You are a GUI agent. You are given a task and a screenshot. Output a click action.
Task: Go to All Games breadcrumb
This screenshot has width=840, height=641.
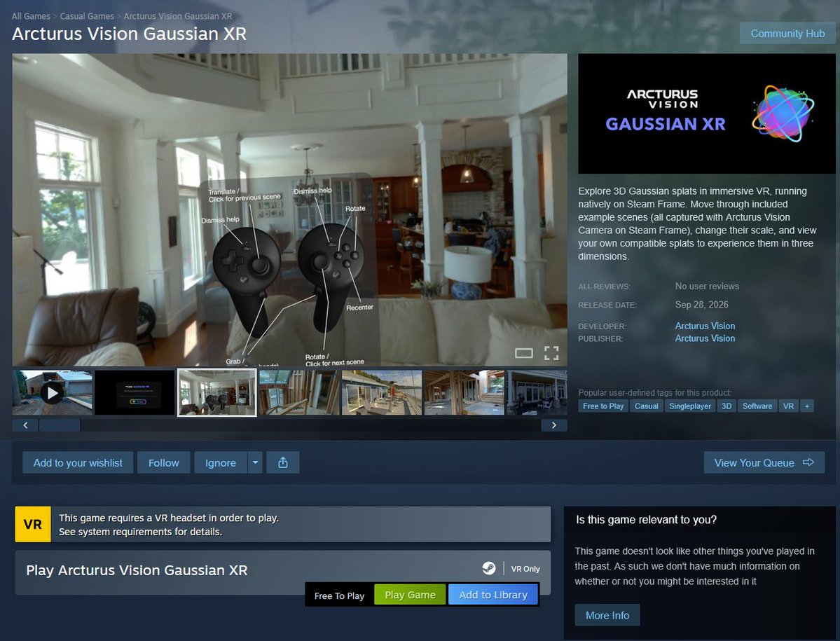point(31,16)
